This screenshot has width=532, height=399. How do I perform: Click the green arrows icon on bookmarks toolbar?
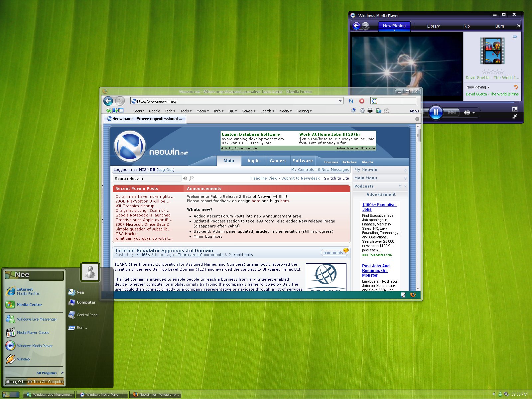[x=109, y=110]
